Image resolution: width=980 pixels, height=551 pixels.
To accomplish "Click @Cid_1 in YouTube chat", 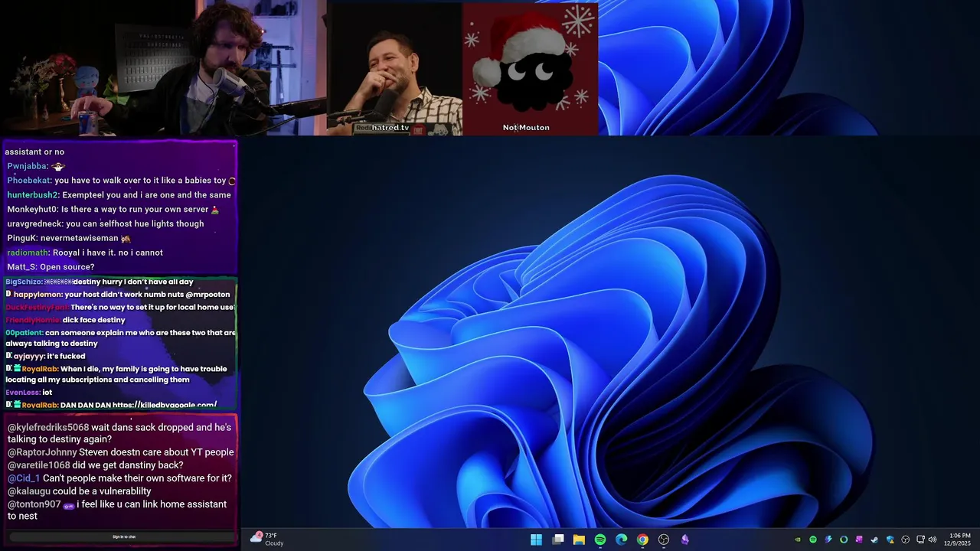I will [24, 478].
